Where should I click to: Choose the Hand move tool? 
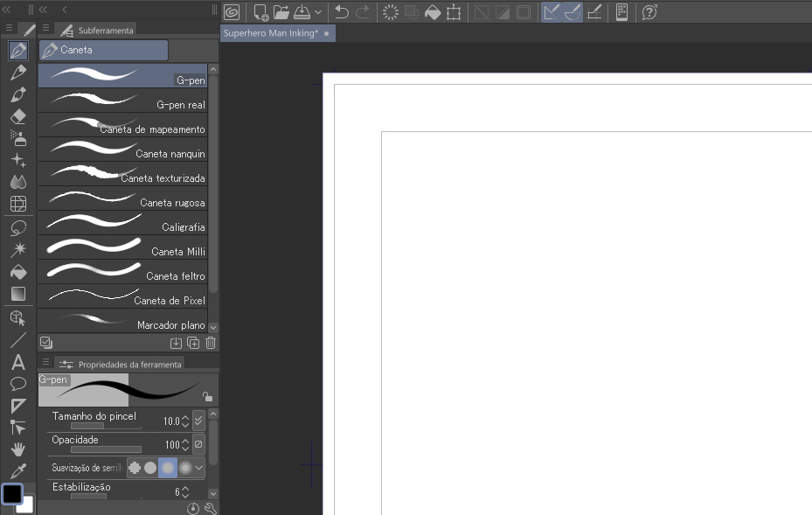(x=18, y=449)
